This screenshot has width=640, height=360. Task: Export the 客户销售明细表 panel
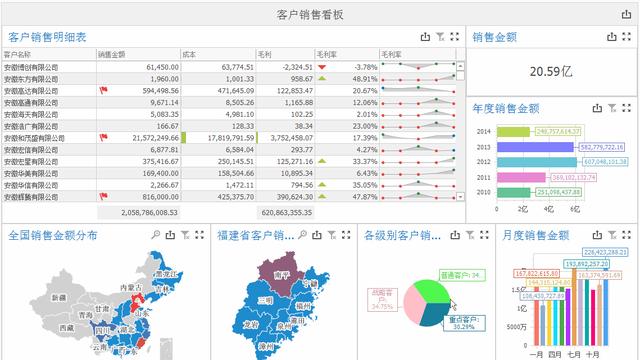[x=425, y=37]
